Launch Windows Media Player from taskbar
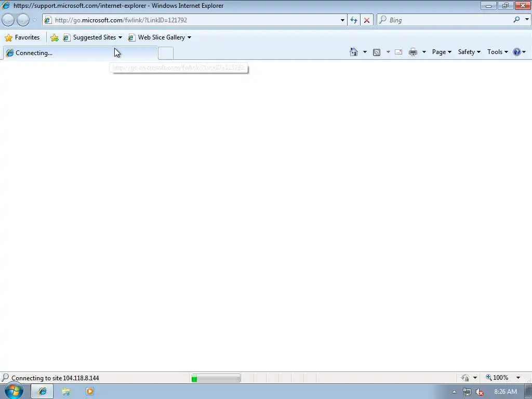Screen dimensions: 532x399 pos(90,392)
